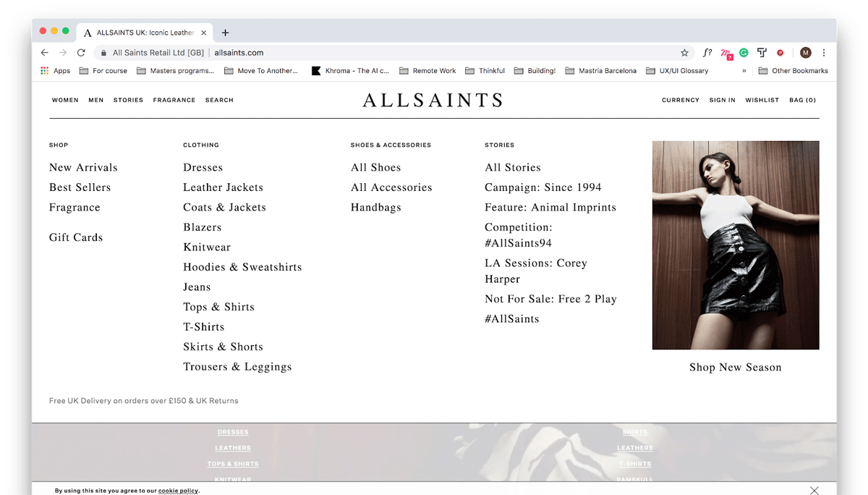Screen dimensions: 868x495
Task: Select Handbags
Action: coord(376,207)
